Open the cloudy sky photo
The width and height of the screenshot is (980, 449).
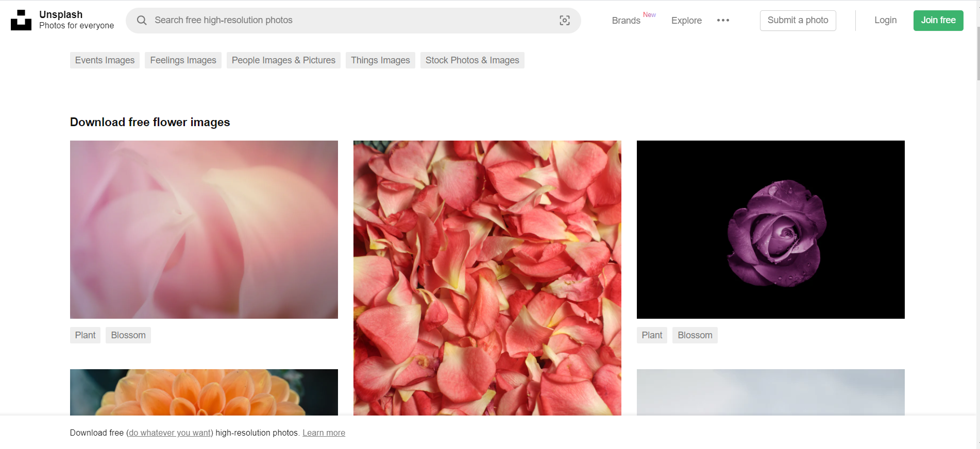click(x=771, y=392)
